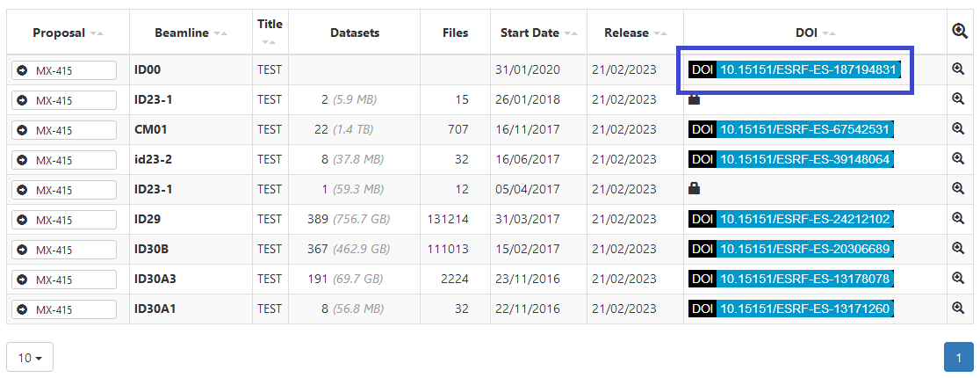This screenshot has height=378, width=980.
Task: Open MX-415 proposal button in ID00 row
Action: pos(64,70)
